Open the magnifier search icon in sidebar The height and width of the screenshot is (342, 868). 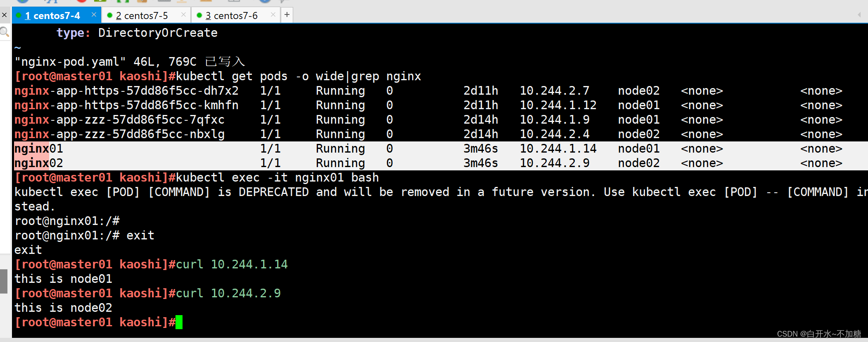click(4, 32)
